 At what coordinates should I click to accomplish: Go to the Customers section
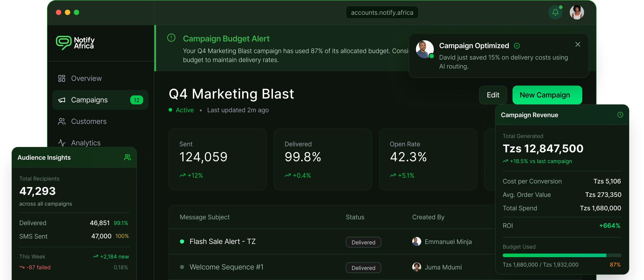coord(89,121)
